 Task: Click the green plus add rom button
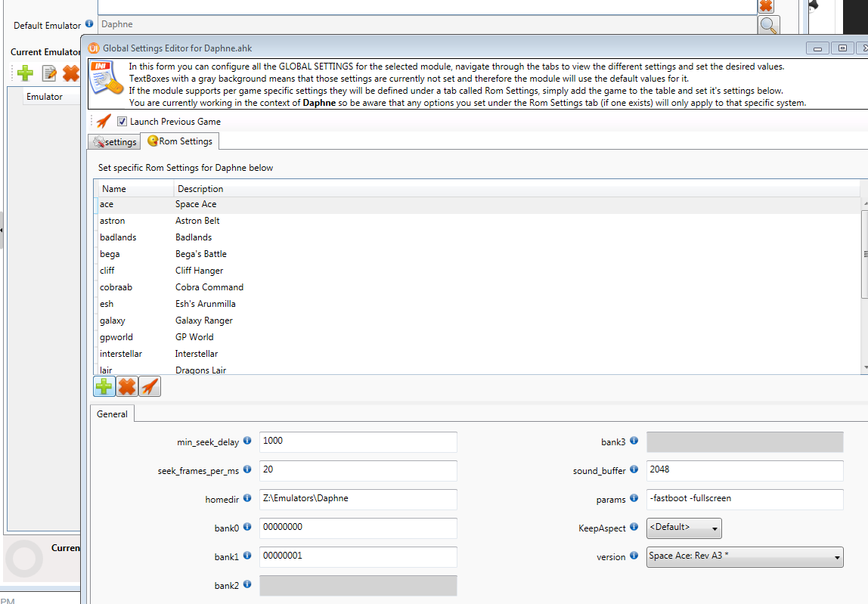pyautogui.click(x=104, y=386)
